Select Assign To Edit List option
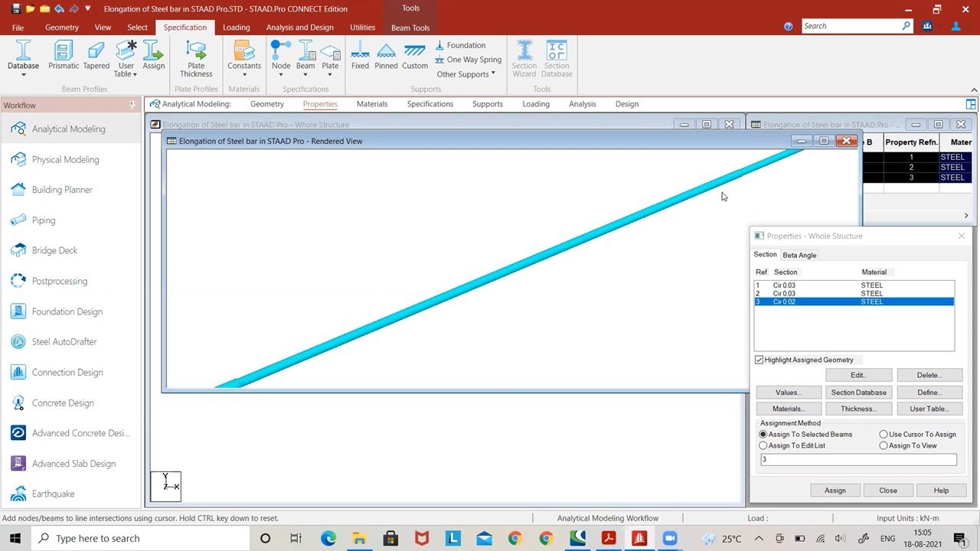Screen dimensions: 980x551 763,445
